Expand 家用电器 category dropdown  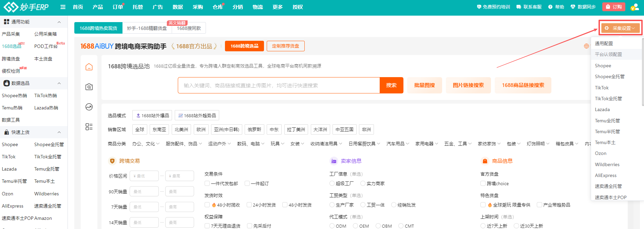[x=427, y=144]
